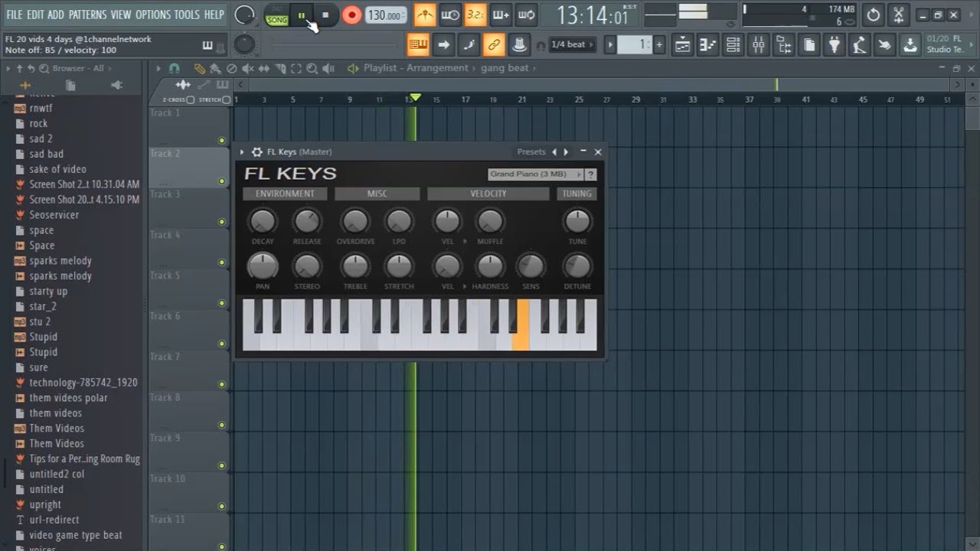Click the playlist magnet snap icon
Screen dimensions: 980x551
pos(175,68)
